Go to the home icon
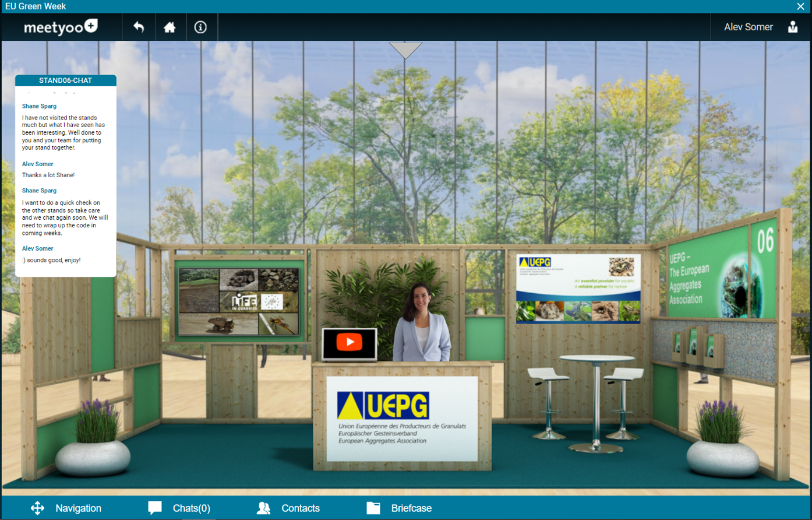The height and width of the screenshot is (520, 812). 170,27
